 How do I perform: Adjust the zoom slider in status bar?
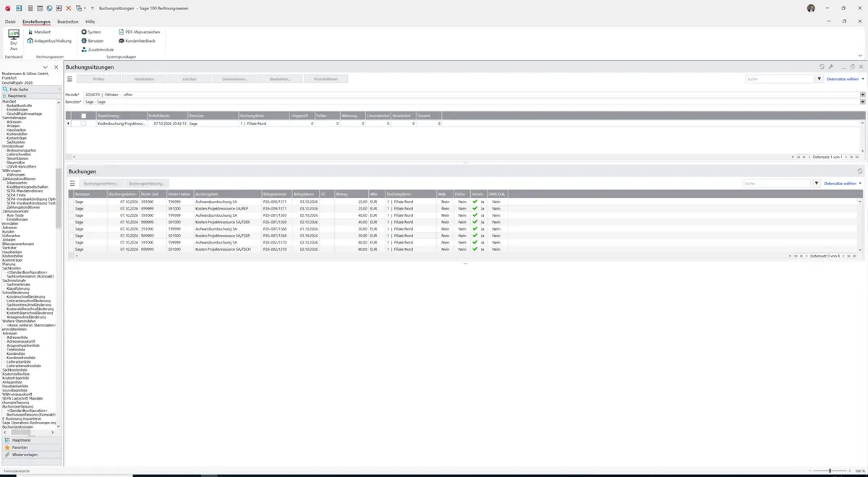coord(830,471)
